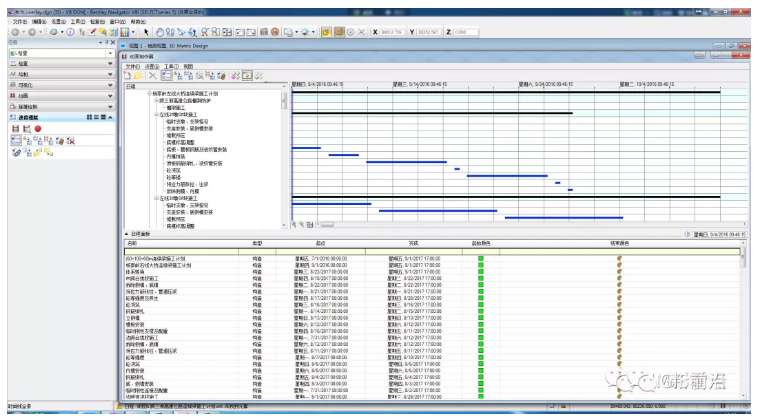Collapse the 日程面板 bottom panel triangle

tap(127, 234)
